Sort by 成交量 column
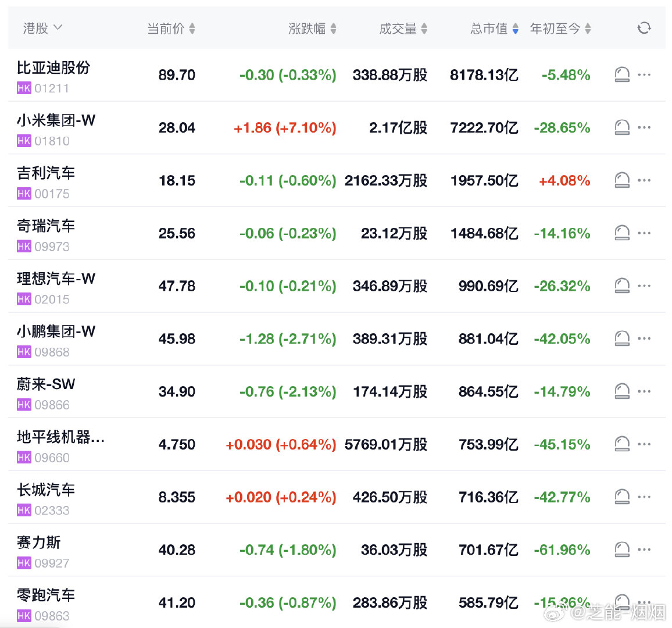This screenshot has height=628, width=672. click(403, 28)
